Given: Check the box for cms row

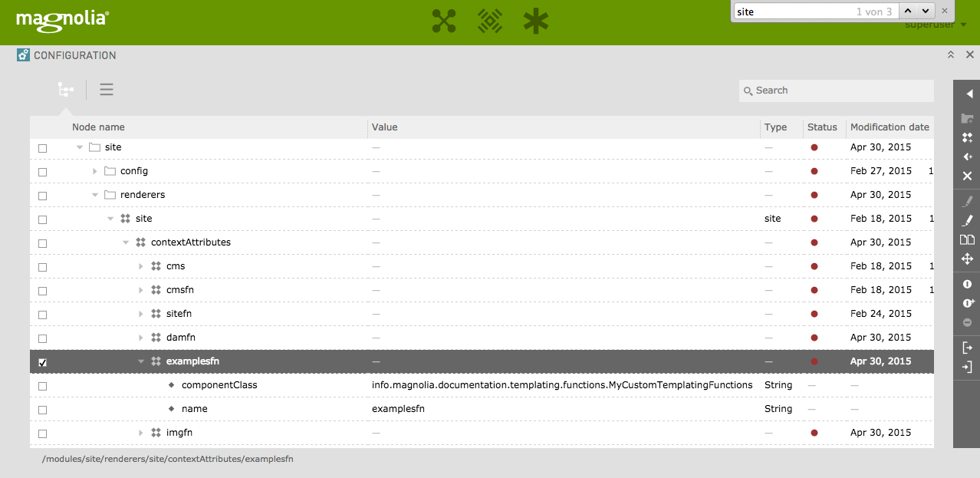Looking at the screenshot, I should point(42,267).
